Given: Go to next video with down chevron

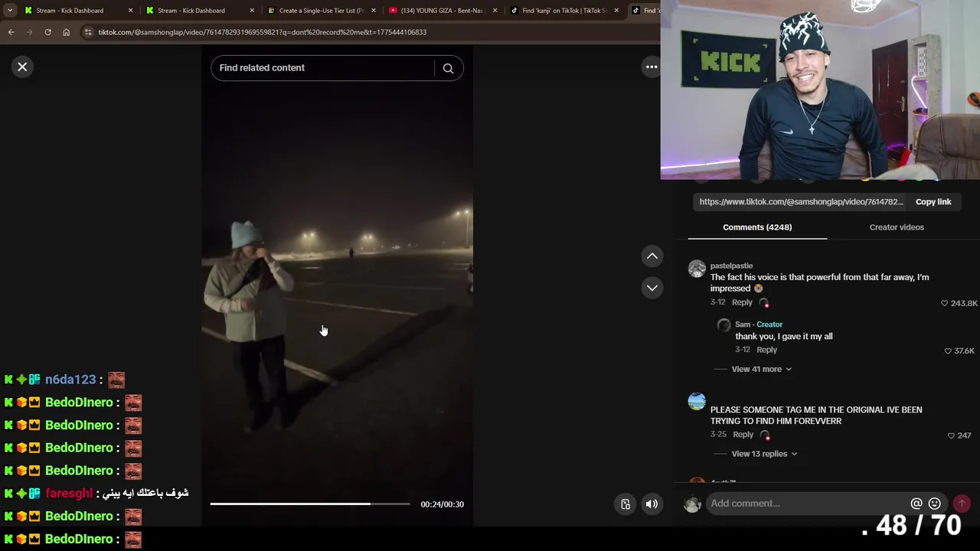Looking at the screenshot, I should (x=652, y=288).
